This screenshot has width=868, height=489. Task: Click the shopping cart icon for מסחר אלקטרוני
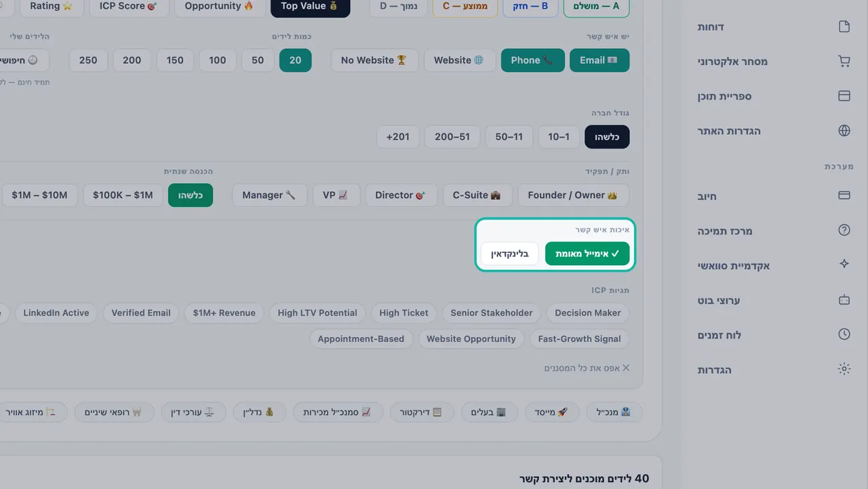tap(844, 61)
